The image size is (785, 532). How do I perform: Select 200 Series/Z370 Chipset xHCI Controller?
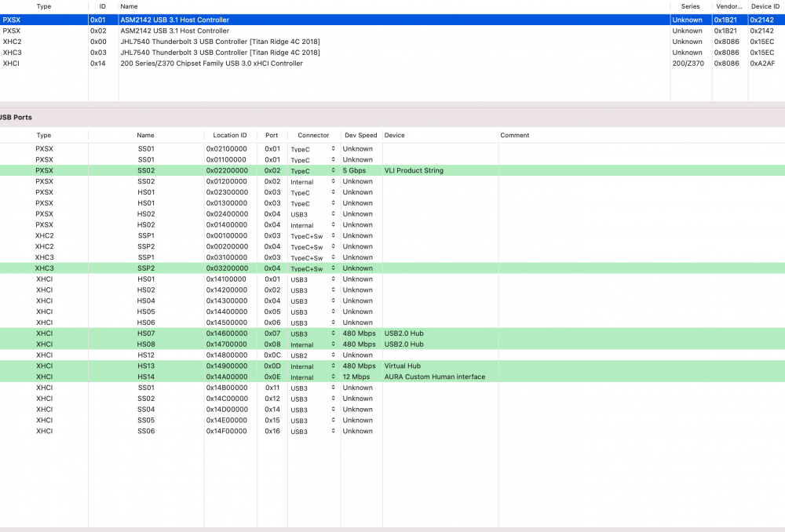pos(392,64)
